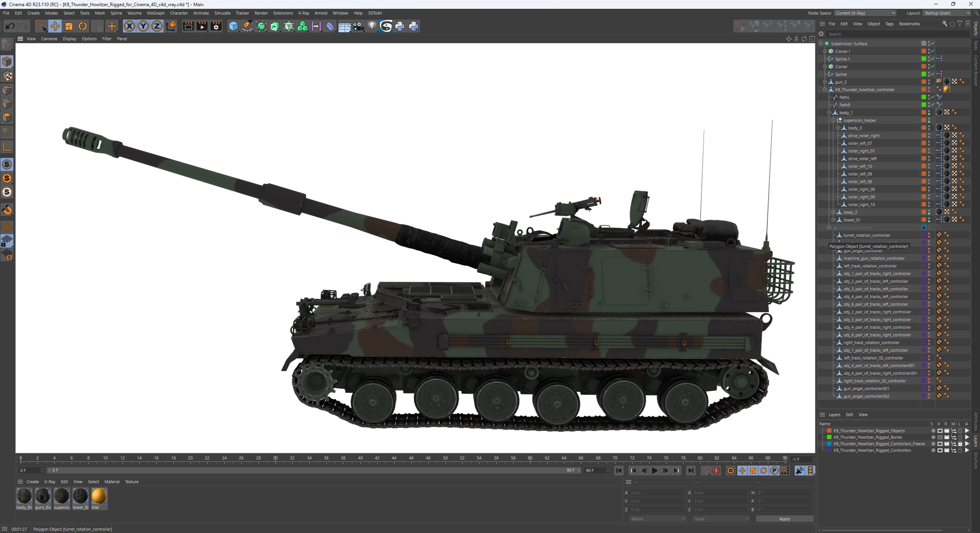980x533 pixels.
Task: Click the Light object icon
Action: click(372, 26)
